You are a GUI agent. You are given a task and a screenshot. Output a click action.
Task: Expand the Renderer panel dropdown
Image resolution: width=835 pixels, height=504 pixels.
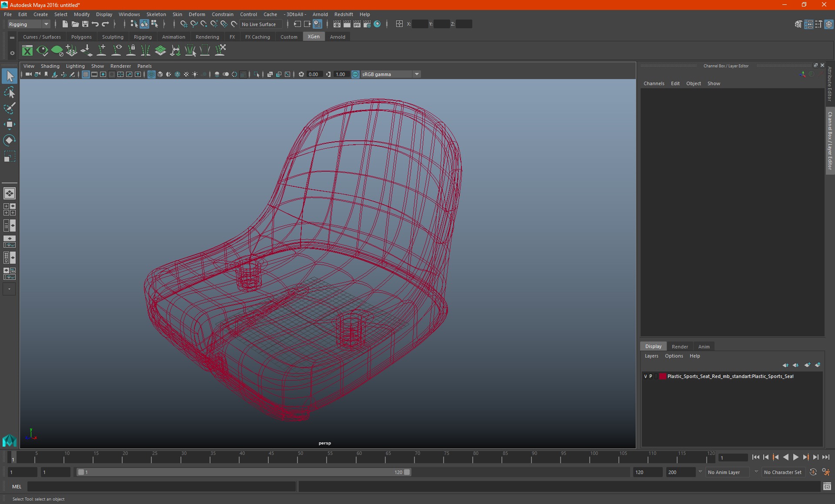[120, 66]
